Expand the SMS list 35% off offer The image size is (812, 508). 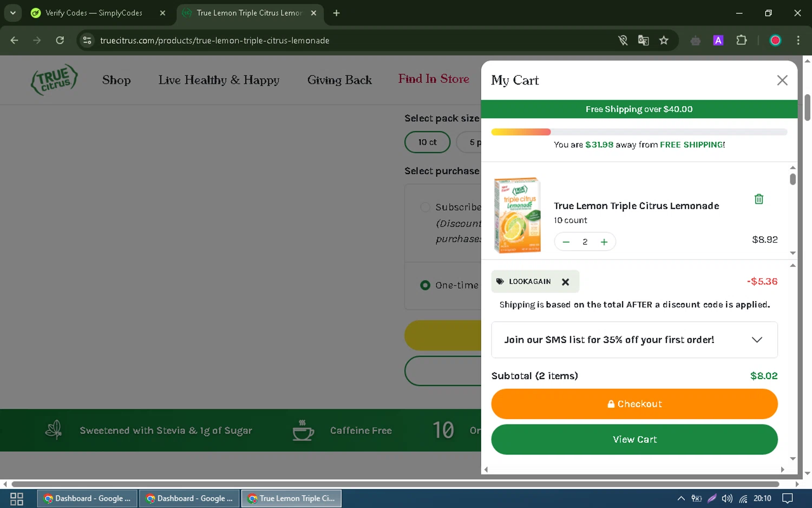[634, 340]
